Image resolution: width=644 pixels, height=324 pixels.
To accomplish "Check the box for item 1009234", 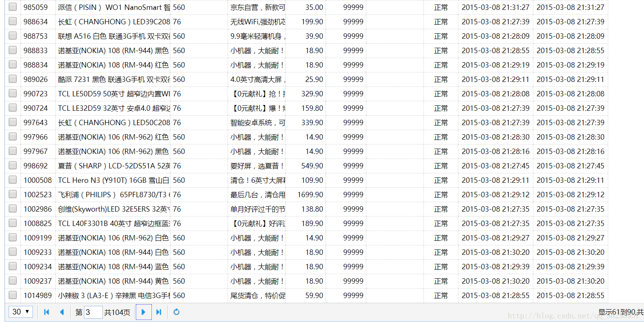I will pos(13,266).
